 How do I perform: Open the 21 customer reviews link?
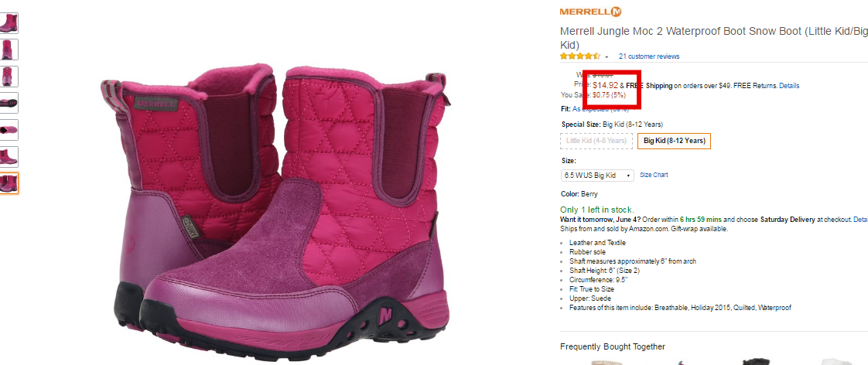(649, 56)
